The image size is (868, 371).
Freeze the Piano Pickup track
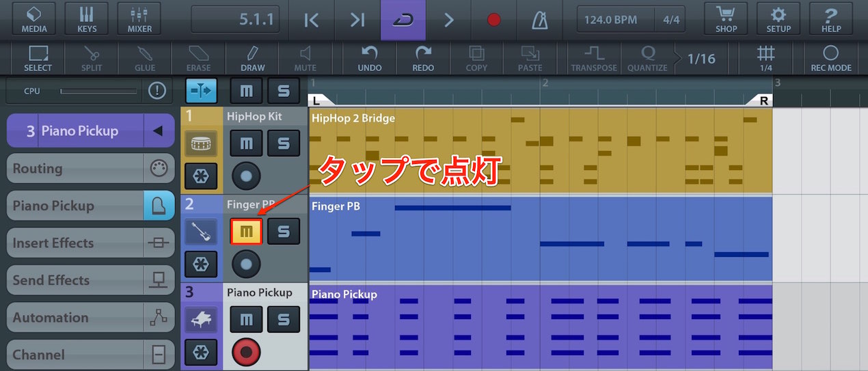pyautogui.click(x=201, y=352)
